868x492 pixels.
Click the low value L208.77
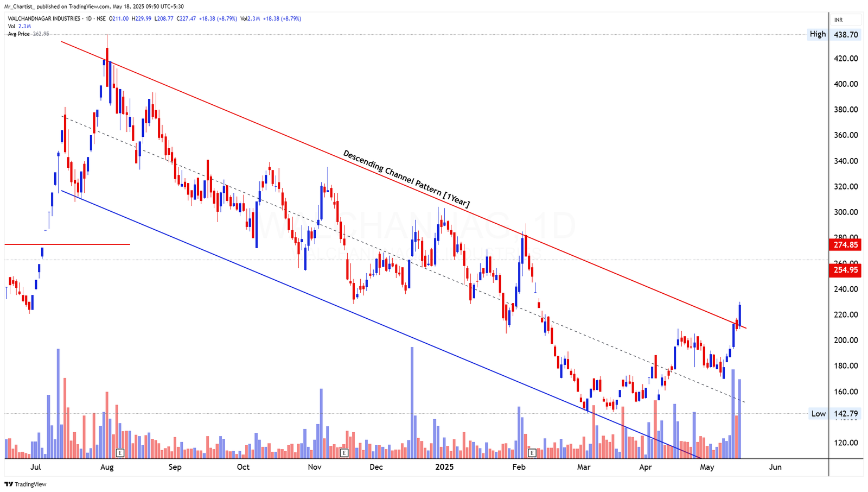164,18
